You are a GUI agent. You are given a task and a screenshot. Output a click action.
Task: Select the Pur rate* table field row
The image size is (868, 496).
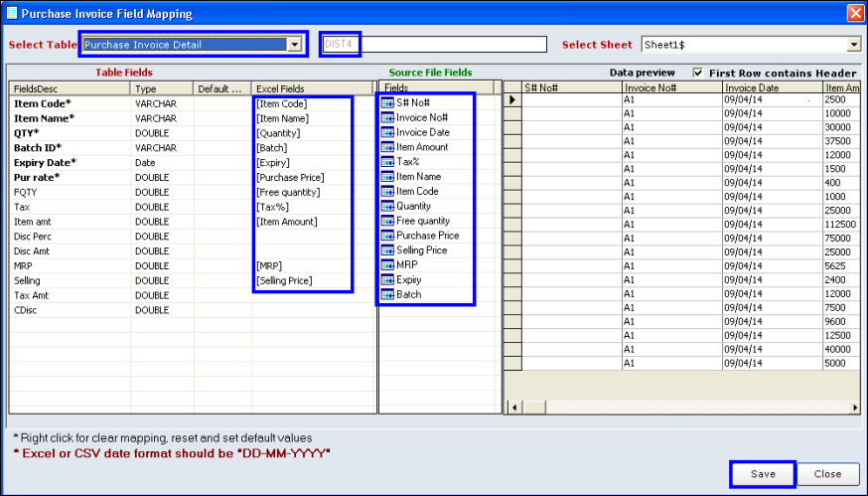tap(193, 177)
